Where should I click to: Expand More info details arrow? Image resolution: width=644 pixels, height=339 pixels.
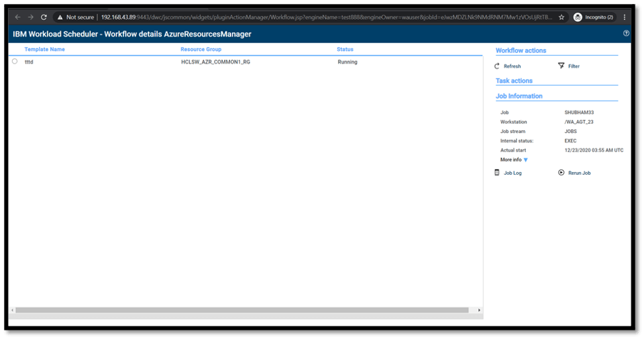525,160
